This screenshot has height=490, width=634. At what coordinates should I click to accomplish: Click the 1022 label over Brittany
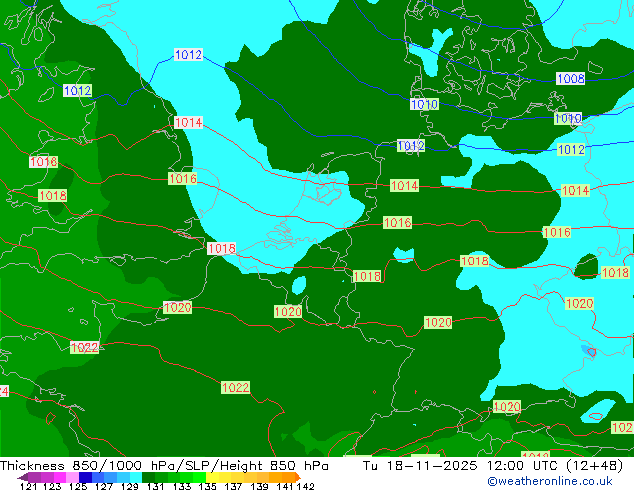point(85,347)
